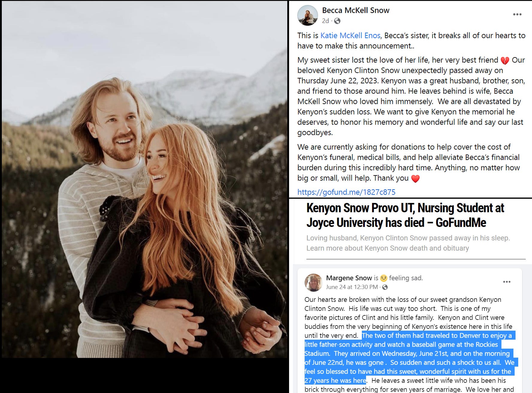Open three-dot menu on Margene's post

[507, 282]
